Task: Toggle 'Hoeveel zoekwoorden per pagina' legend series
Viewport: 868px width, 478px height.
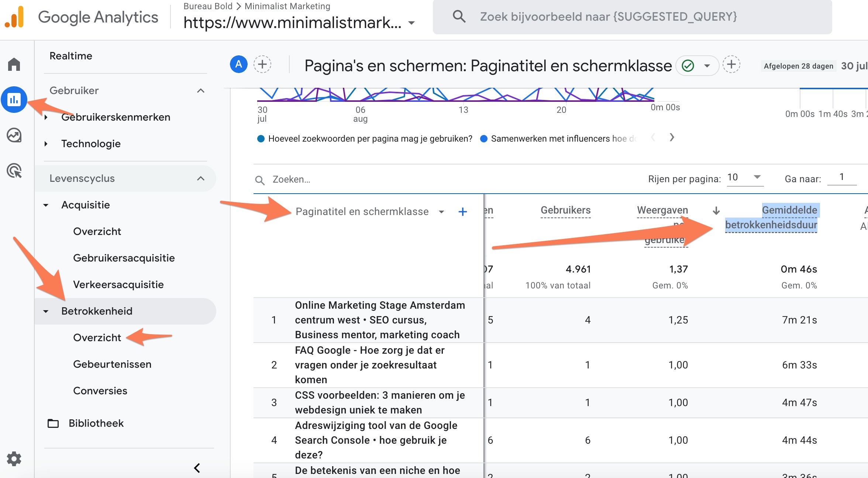Action: pyautogui.click(x=365, y=139)
